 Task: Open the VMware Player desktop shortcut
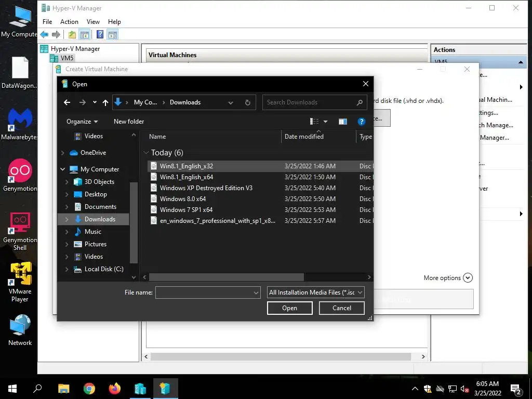20,282
